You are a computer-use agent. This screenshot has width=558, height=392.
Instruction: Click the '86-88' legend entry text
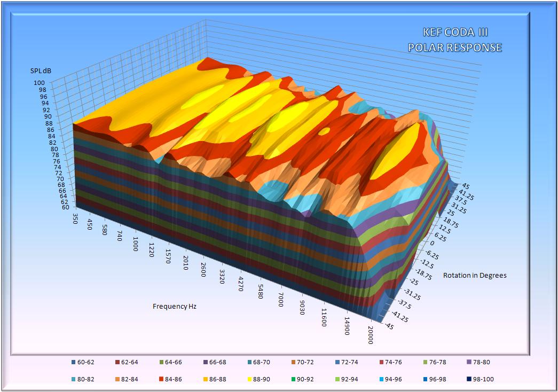(217, 380)
